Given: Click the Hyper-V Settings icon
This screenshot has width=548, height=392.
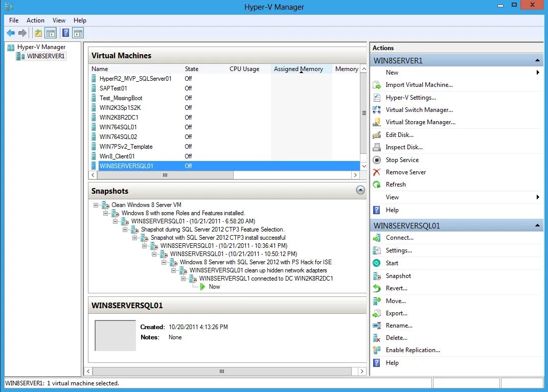Looking at the screenshot, I should coord(377,98).
